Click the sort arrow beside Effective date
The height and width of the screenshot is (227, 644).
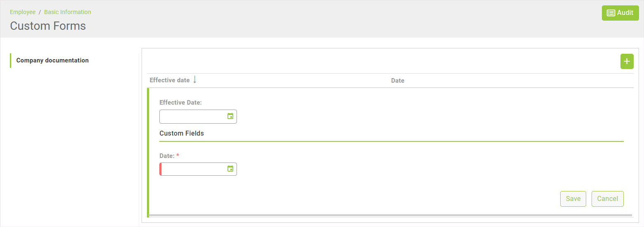(x=195, y=80)
